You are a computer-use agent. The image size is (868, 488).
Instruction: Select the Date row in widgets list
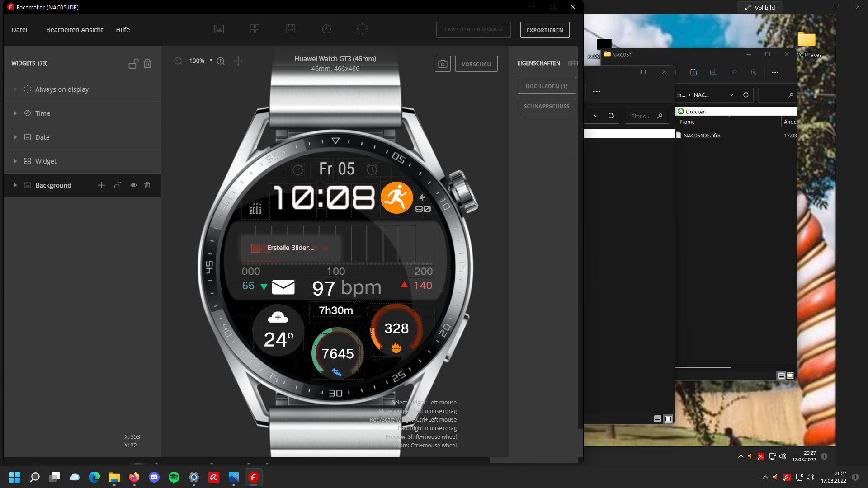pyautogui.click(x=82, y=137)
